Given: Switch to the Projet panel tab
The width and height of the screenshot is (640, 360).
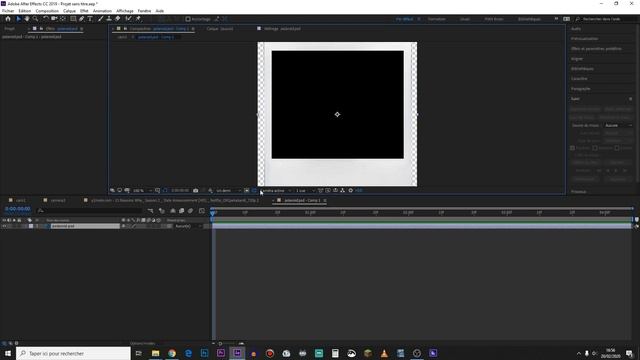Looking at the screenshot, I should coord(10,29).
